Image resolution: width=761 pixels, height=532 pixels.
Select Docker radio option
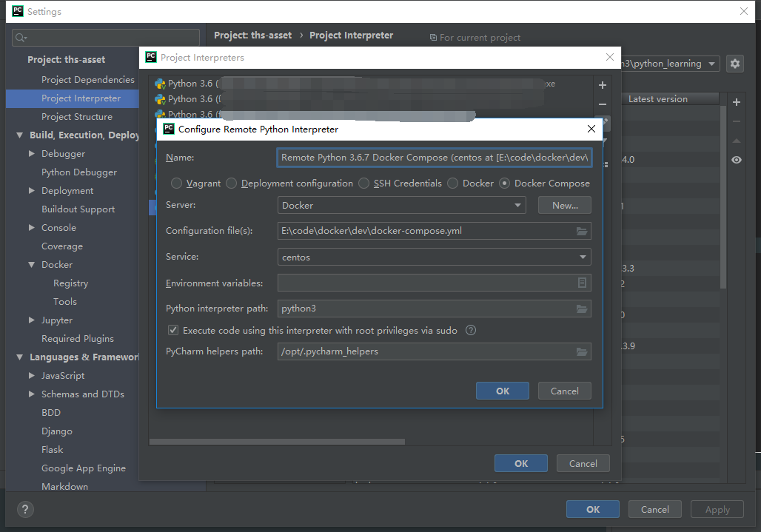coord(453,183)
